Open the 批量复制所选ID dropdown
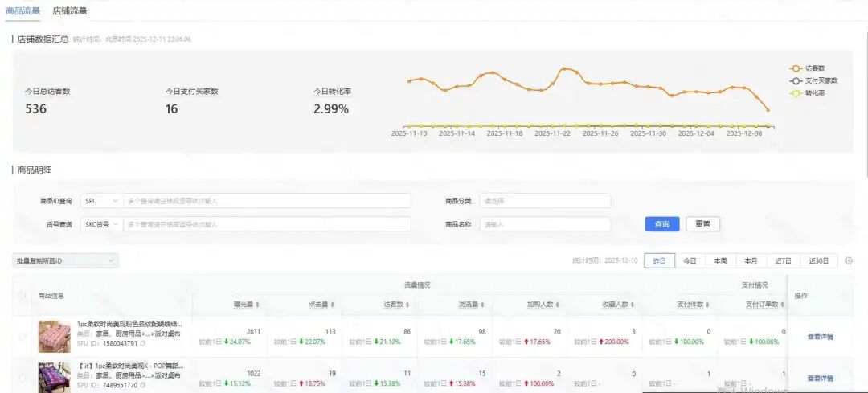Image resolution: width=868 pixels, height=393 pixels. coord(66,260)
